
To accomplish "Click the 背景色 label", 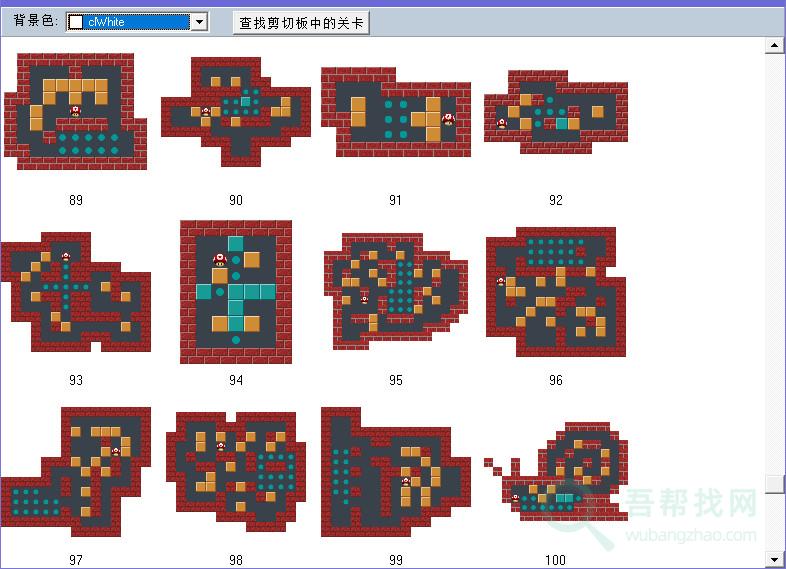I will coord(35,21).
